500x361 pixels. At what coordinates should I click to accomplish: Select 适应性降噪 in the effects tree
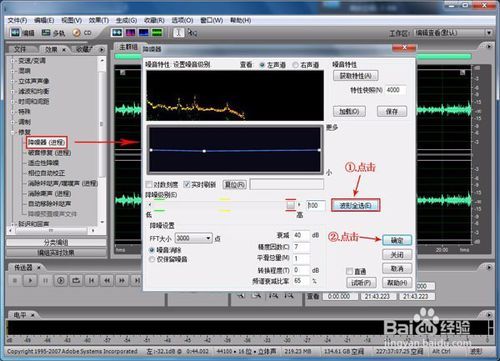coord(43,163)
